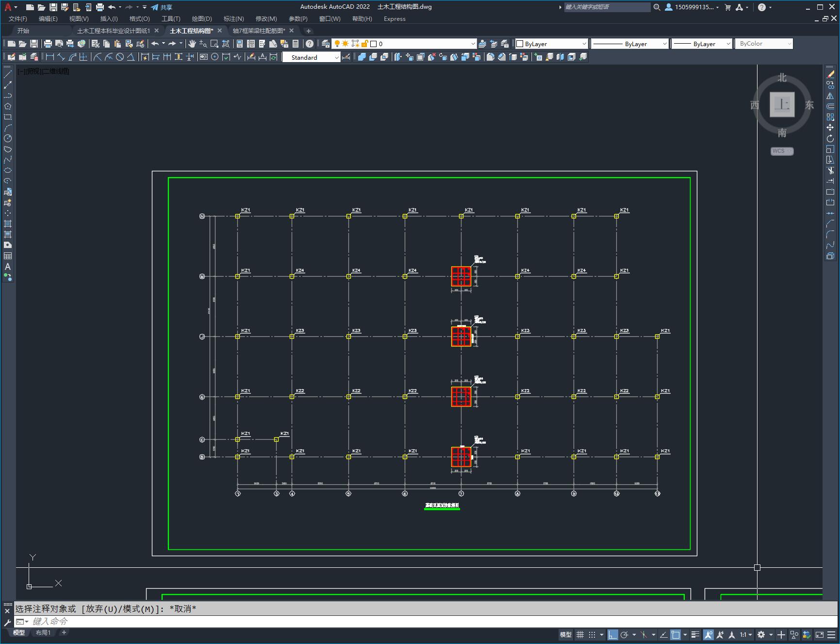
Task: Open the Layer Properties Manager icon
Action: 326,44
